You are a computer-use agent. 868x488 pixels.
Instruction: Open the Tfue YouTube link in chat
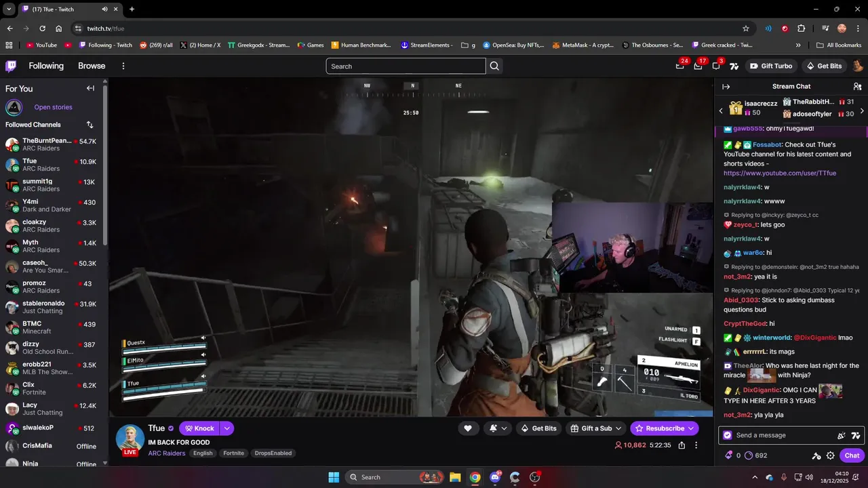click(x=780, y=174)
